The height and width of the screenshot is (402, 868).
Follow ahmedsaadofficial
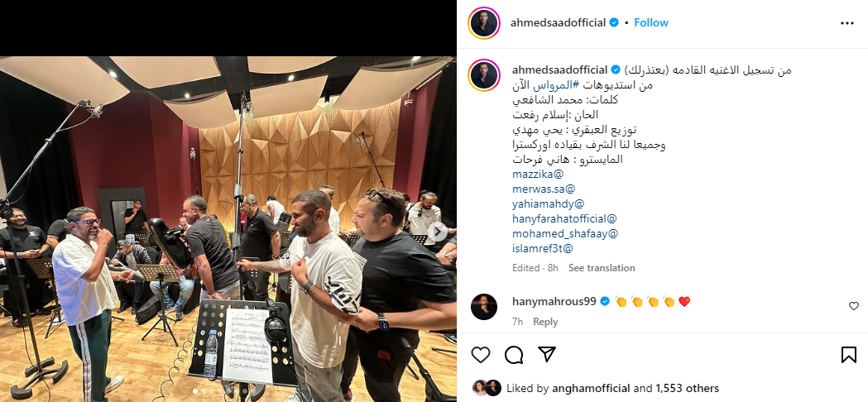point(651,22)
